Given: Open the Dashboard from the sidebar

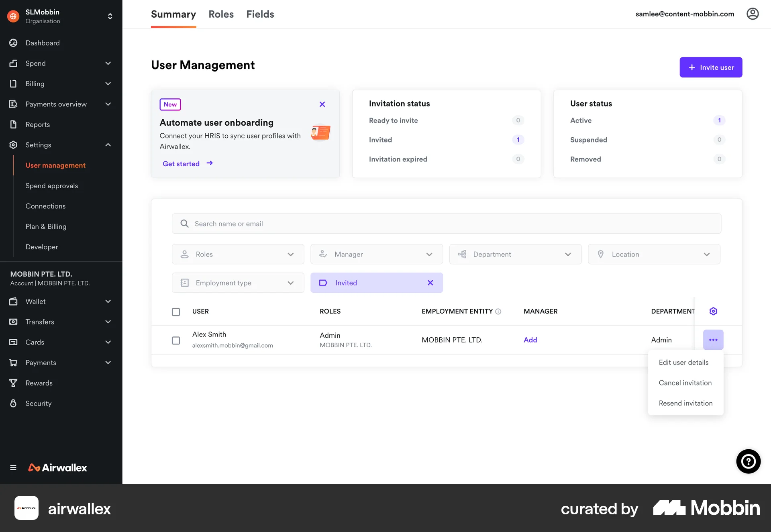Looking at the screenshot, I should (42, 43).
